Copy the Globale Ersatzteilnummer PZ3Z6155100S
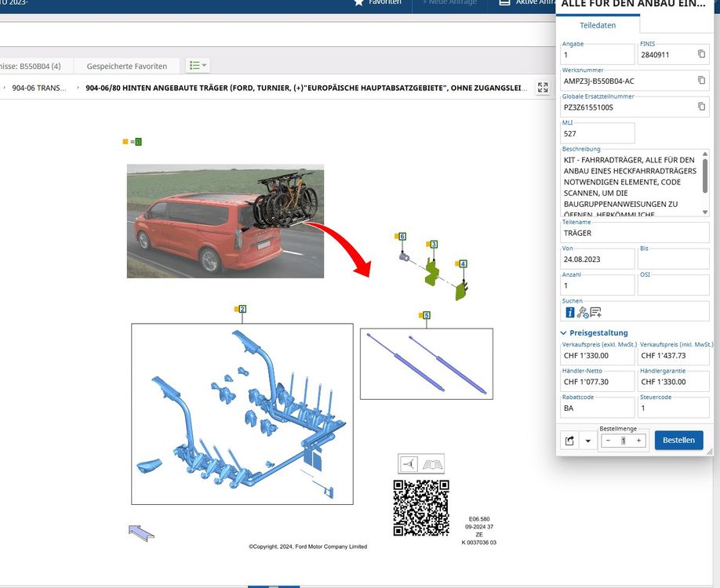 pos(701,107)
